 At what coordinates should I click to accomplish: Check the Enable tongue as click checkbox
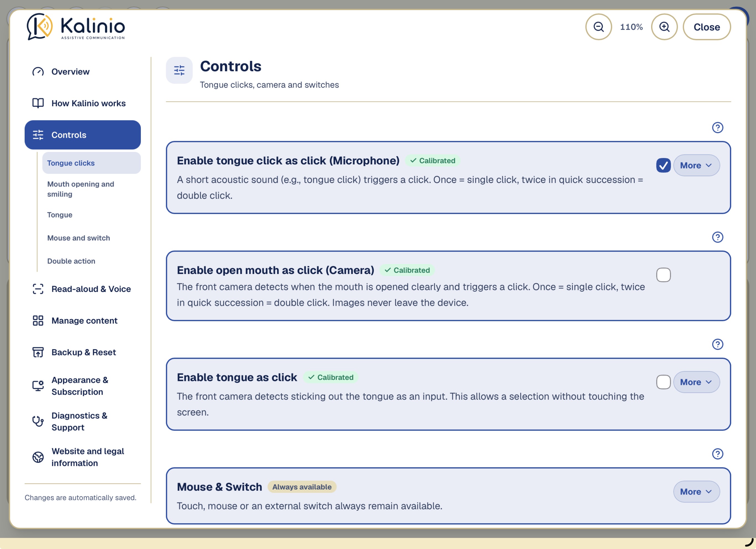[x=663, y=382]
